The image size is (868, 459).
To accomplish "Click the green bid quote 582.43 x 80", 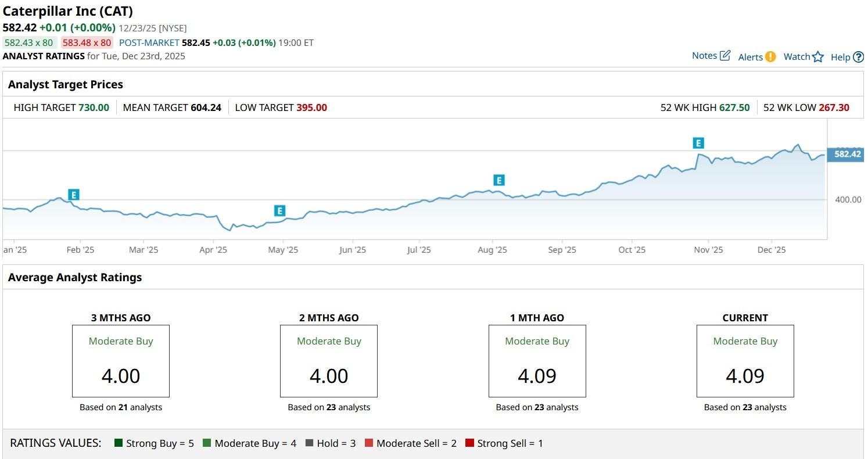I will [x=28, y=42].
